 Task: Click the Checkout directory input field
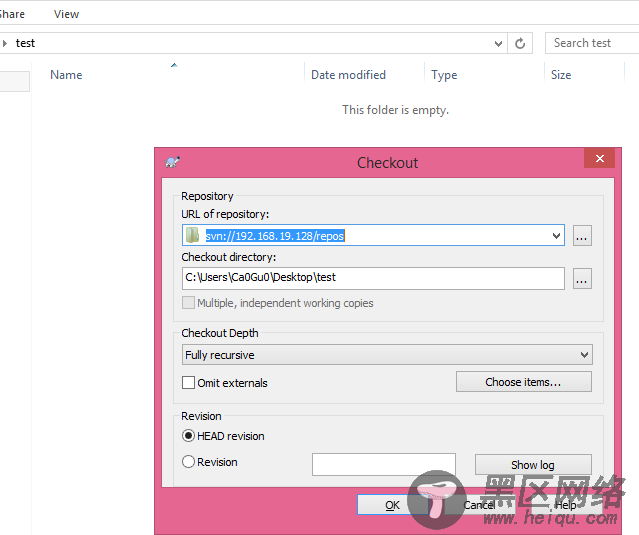click(x=373, y=278)
